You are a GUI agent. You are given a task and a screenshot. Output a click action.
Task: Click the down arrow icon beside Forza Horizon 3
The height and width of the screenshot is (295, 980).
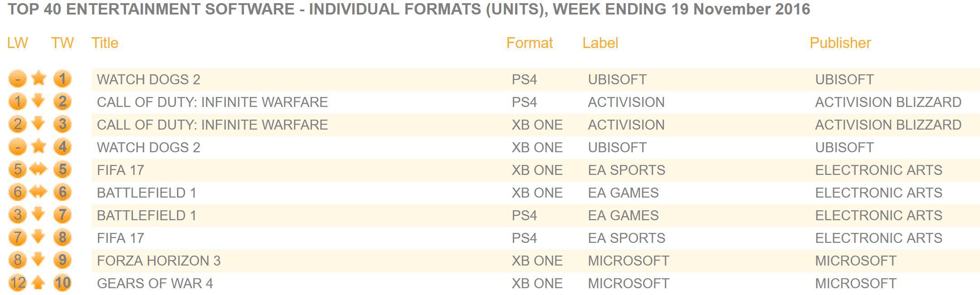[39, 259]
